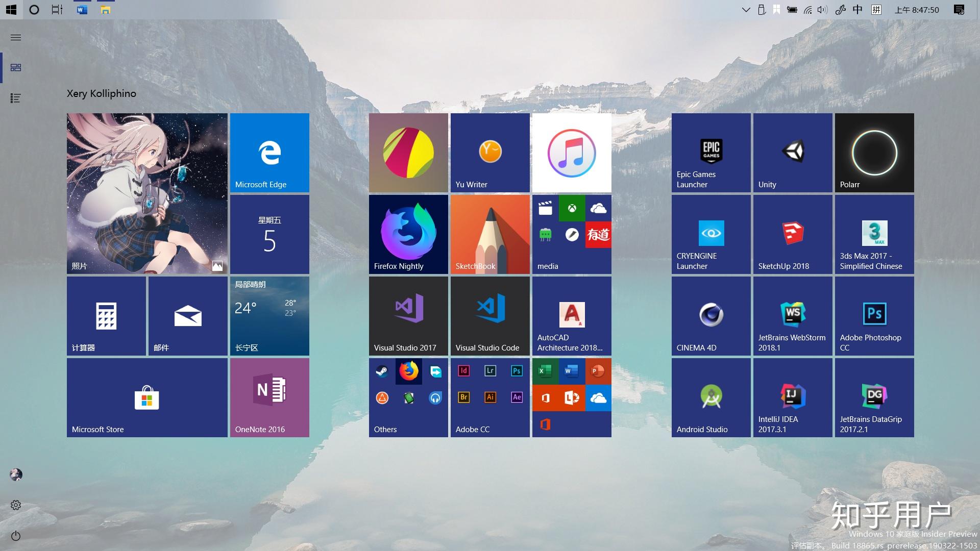Viewport: 980px width, 551px height.
Task: Open the Mail (邮件) tile
Action: 188,316
